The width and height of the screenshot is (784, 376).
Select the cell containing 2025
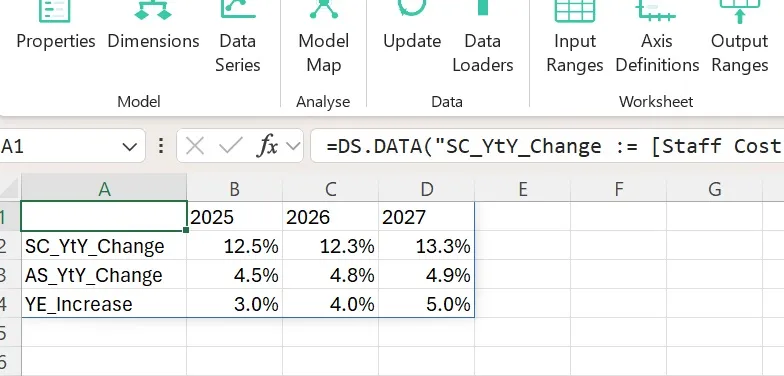click(x=234, y=216)
